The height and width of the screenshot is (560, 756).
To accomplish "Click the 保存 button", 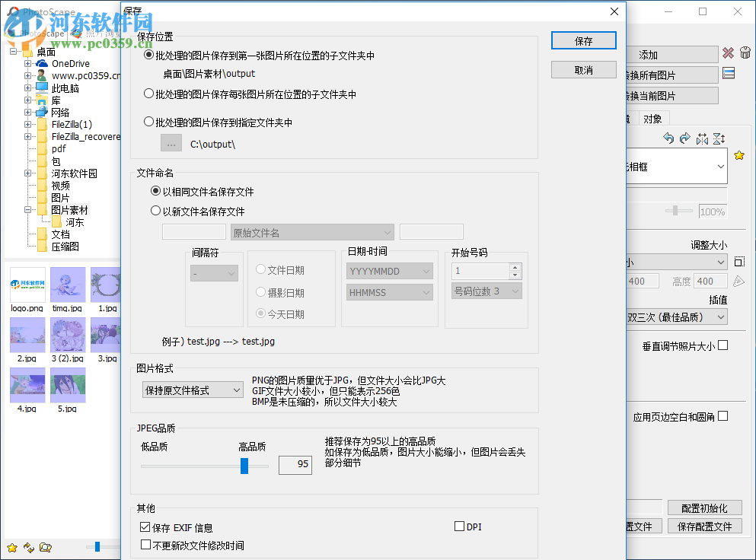I will point(583,40).
